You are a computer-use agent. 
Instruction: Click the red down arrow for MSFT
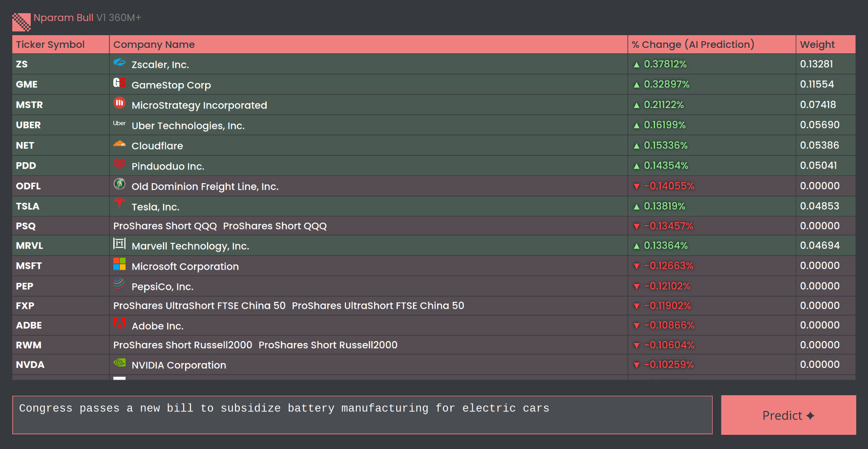click(636, 266)
